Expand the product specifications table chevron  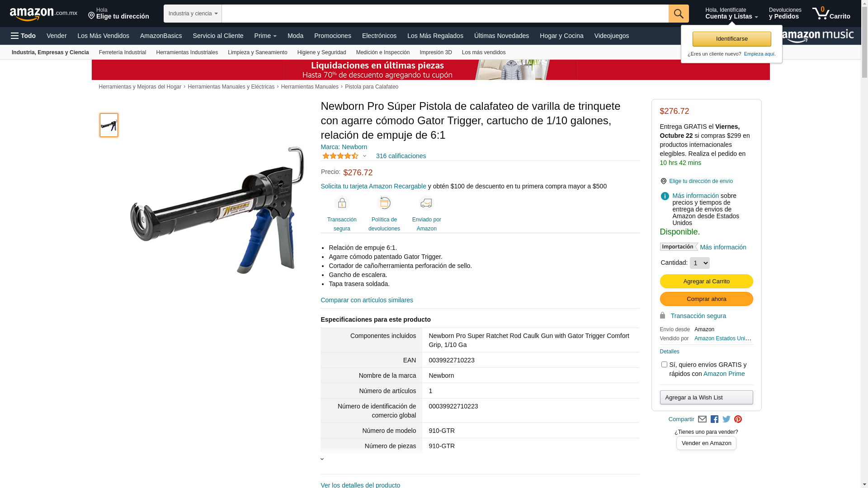(322, 459)
